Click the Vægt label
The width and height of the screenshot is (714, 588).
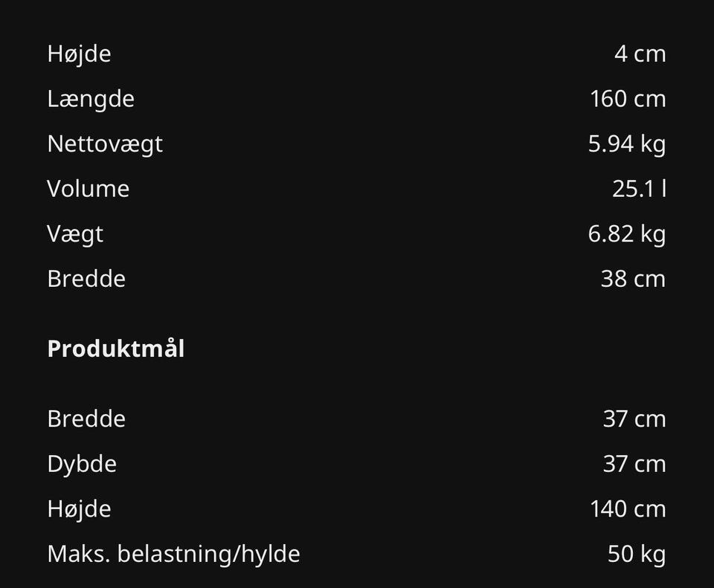click(75, 234)
